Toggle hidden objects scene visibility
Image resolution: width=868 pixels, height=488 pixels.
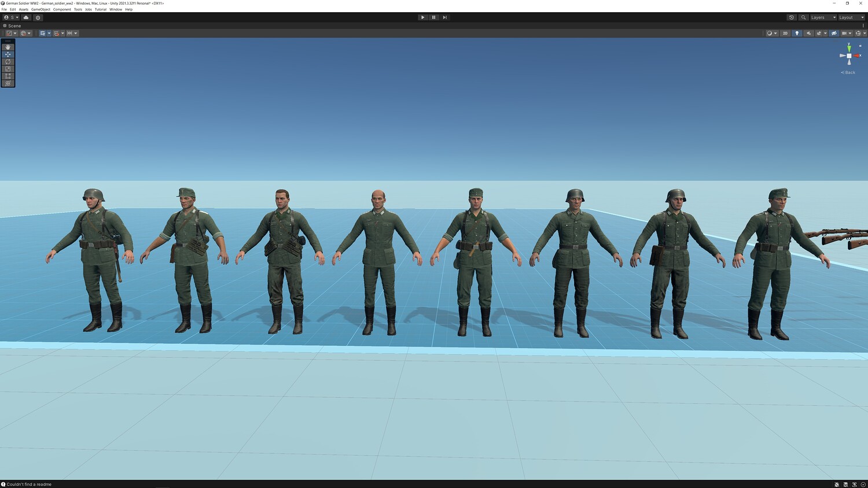tap(834, 33)
